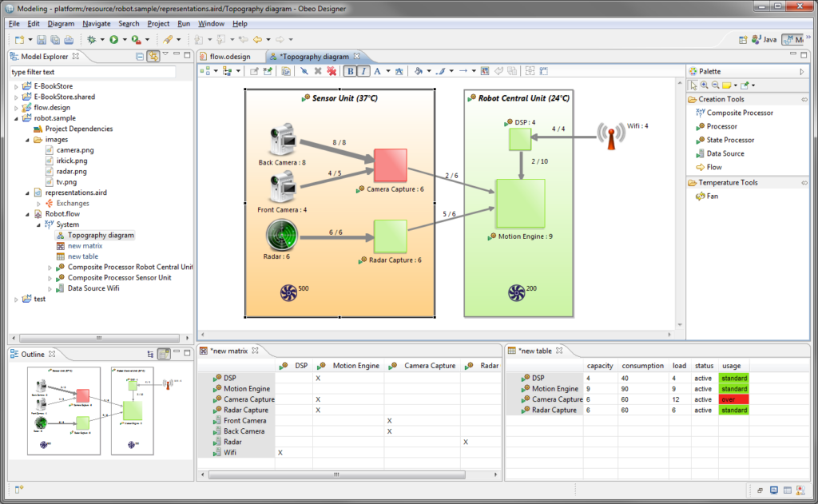Expand the E-BookStore project node
818x504 pixels.
[x=15, y=86]
